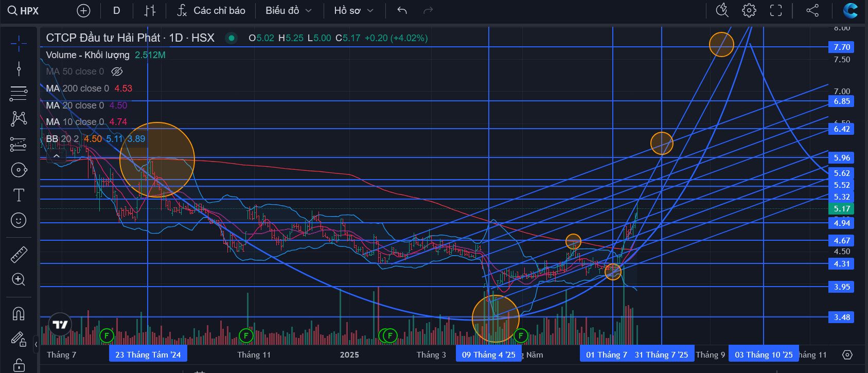Select the forecasting and measurement tool
The image size is (868, 373).
[19, 144]
